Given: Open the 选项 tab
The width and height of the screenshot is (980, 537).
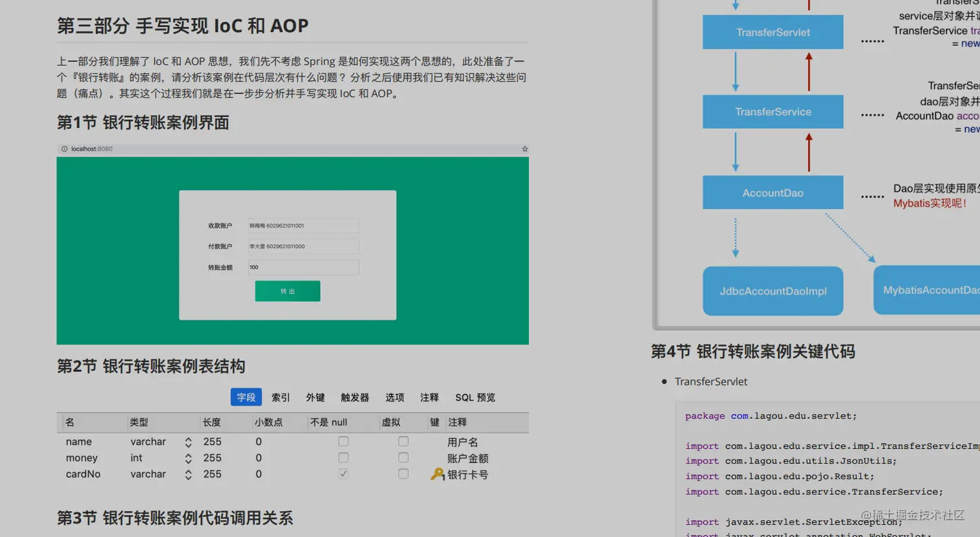Looking at the screenshot, I should point(395,397).
